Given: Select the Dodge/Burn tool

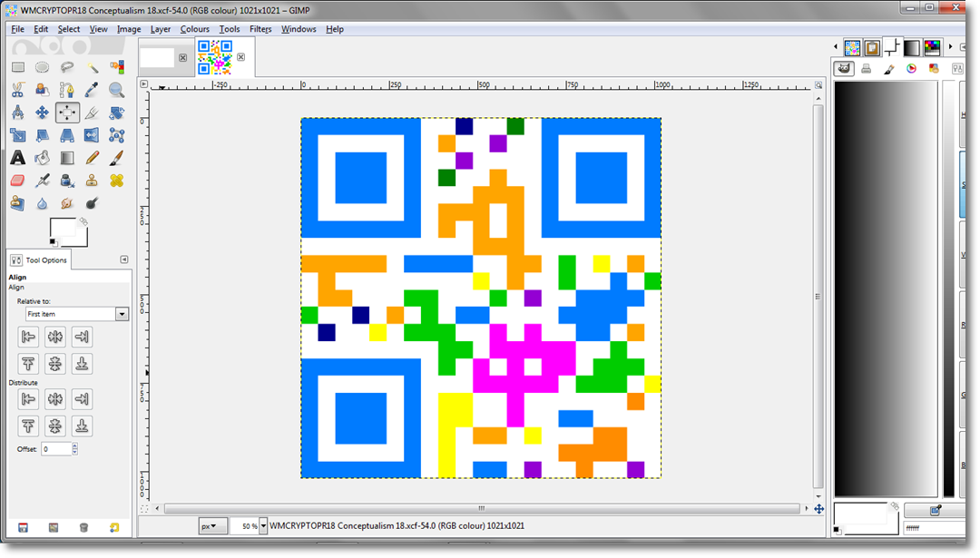Looking at the screenshot, I should (x=92, y=203).
